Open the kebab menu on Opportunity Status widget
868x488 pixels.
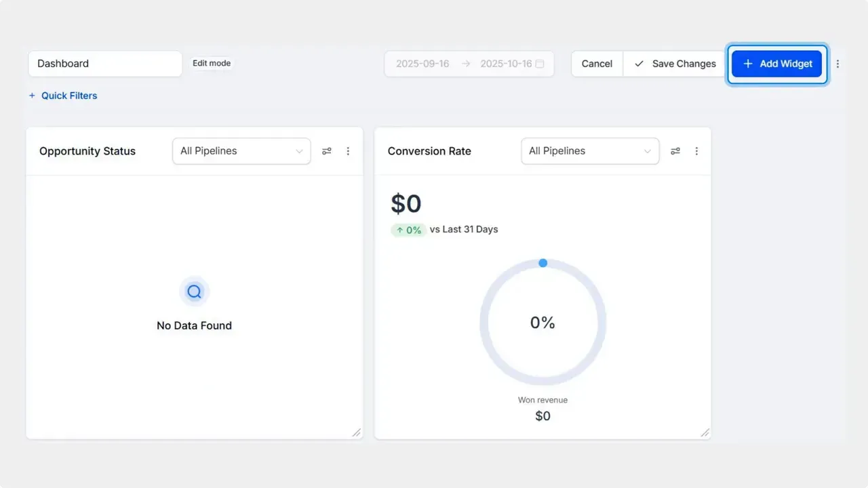point(348,150)
